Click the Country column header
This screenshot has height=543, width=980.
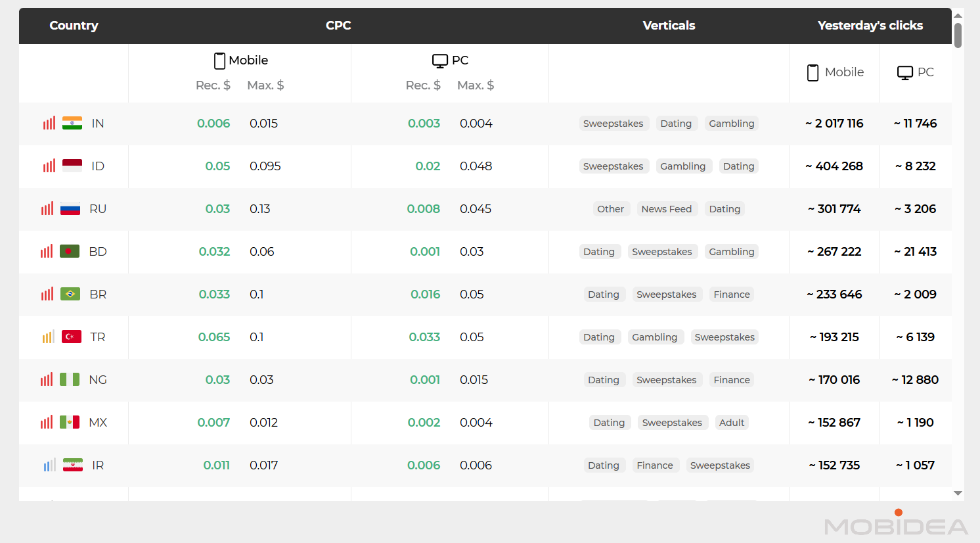coord(74,26)
